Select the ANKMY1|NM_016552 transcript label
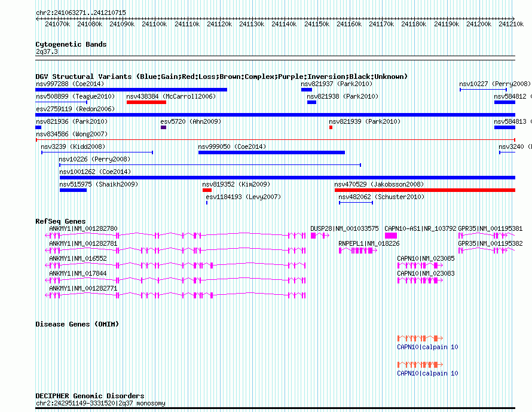Image resolution: width=532 pixels, height=412 pixels. point(78,258)
